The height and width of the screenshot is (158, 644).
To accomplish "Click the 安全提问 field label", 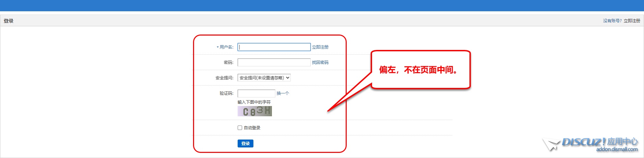I will 224,78.
